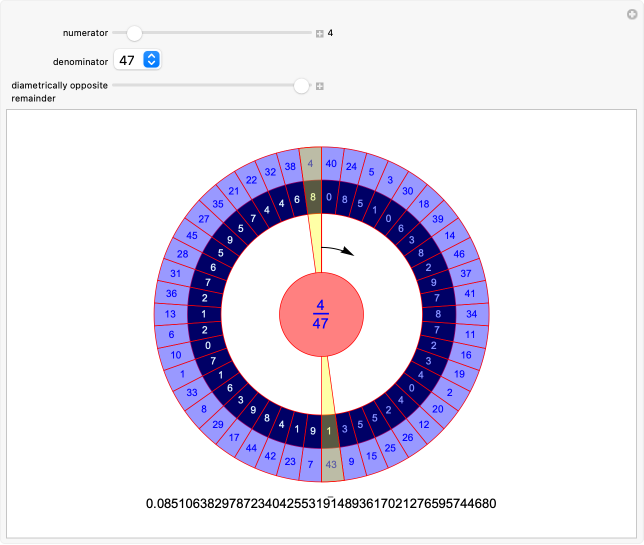This screenshot has width=644, height=545.
Task: Expand the numerator slider controls plus icon
Action: 320,33
